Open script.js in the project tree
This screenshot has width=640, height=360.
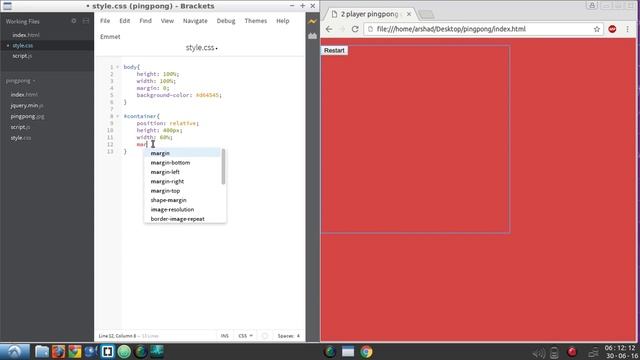click(x=20, y=127)
